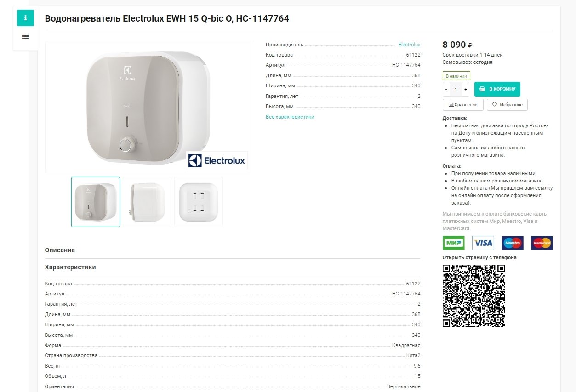Decrease quantity with the minus button
This screenshot has width=576, height=392.
click(x=446, y=90)
